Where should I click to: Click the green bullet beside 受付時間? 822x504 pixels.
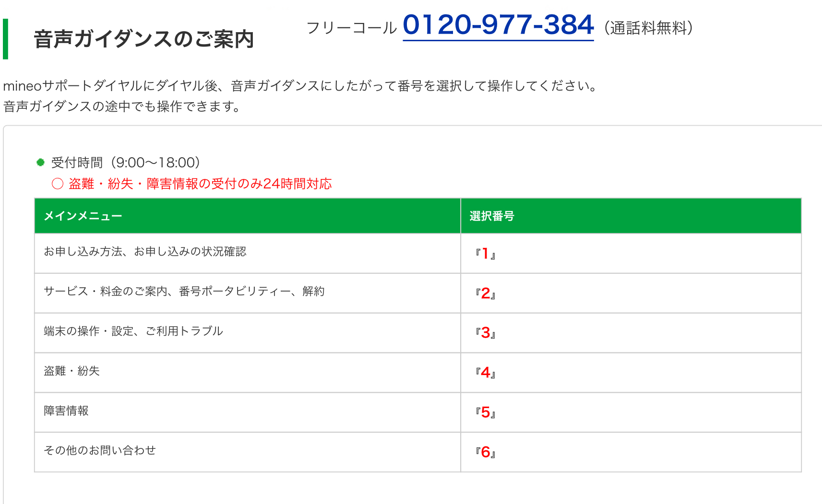pos(41,163)
